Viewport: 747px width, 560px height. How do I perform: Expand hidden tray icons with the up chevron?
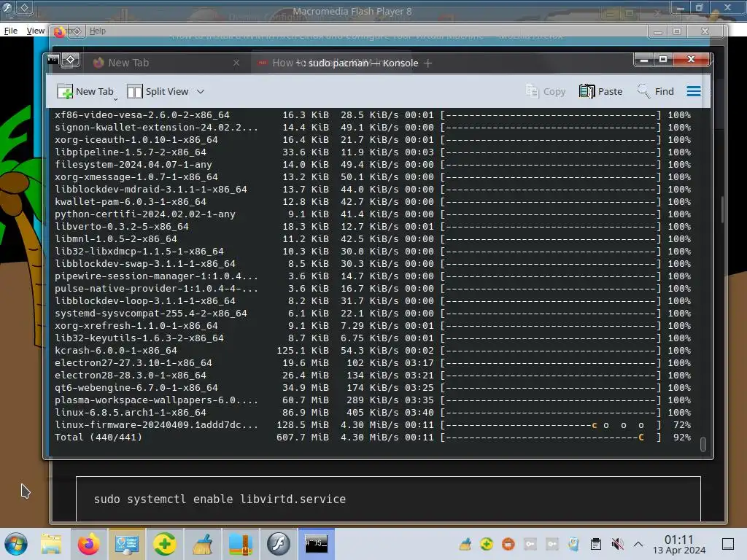point(638,544)
